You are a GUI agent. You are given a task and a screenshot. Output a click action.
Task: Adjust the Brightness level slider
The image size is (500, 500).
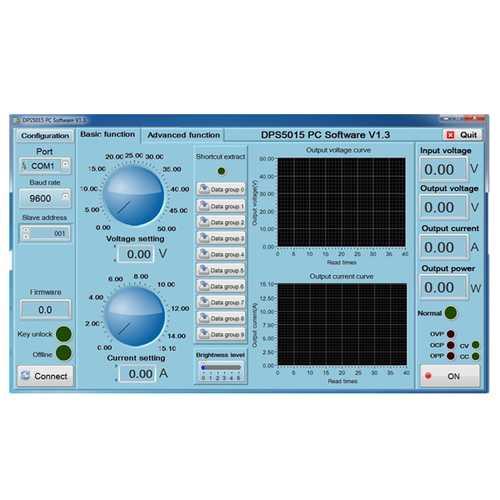tap(221, 367)
